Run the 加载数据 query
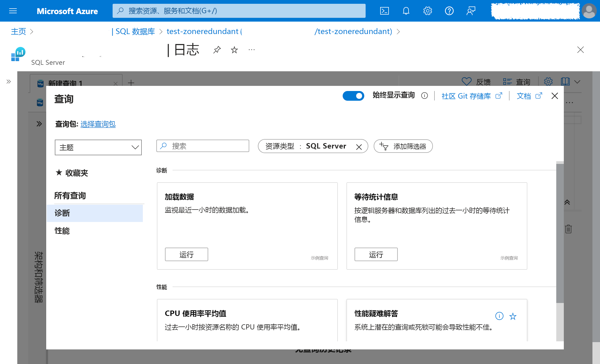This screenshot has height=364, width=600. (186, 254)
